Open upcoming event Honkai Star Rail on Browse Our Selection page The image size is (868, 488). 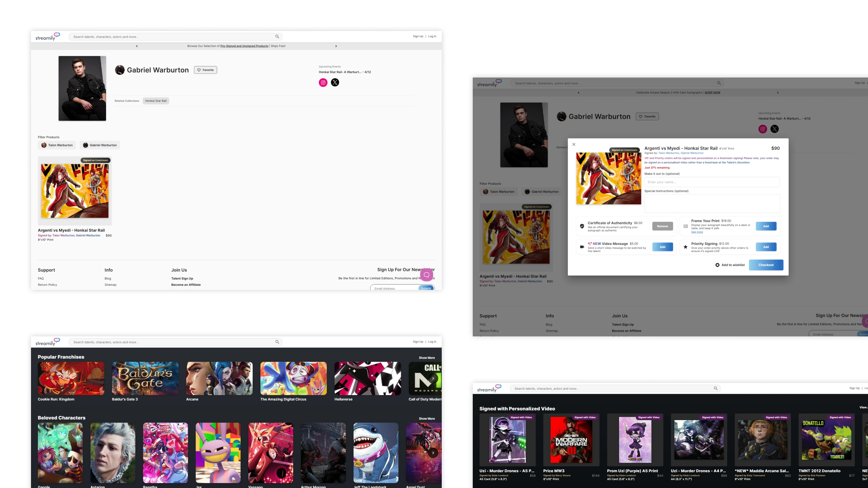click(x=345, y=72)
